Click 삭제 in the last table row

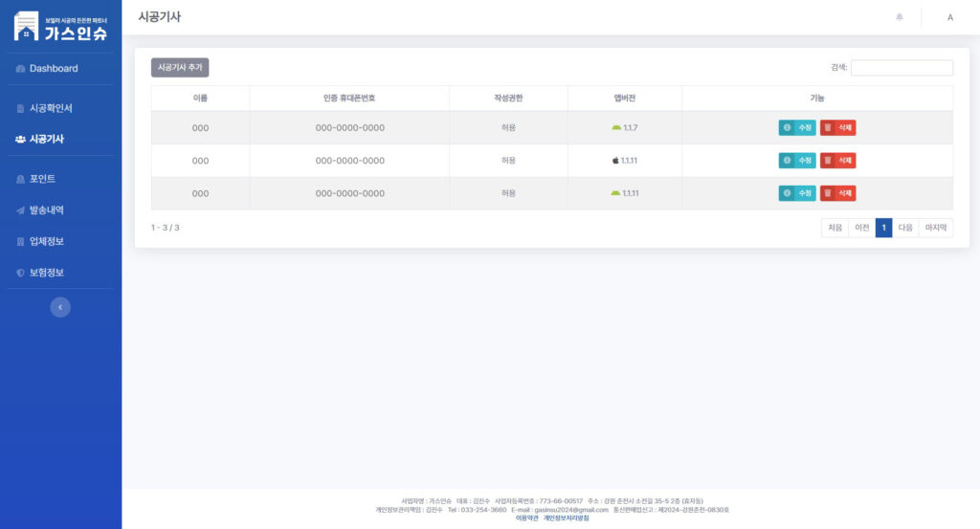tap(837, 193)
